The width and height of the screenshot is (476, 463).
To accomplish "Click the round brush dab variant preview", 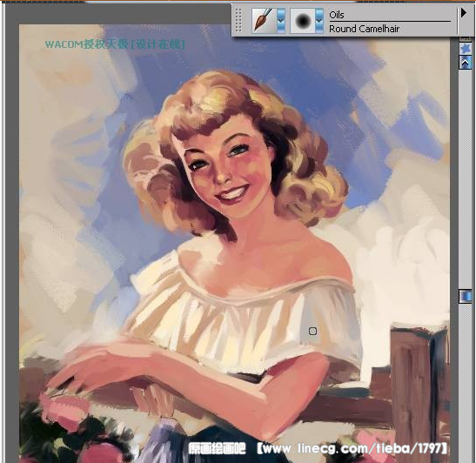I will point(303,21).
